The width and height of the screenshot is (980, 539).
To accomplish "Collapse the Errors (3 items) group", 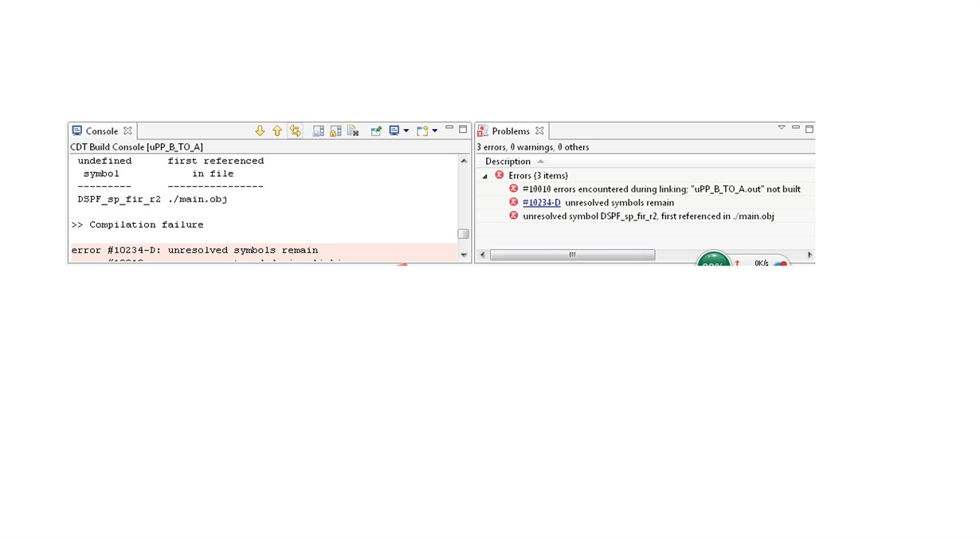I will [485, 175].
